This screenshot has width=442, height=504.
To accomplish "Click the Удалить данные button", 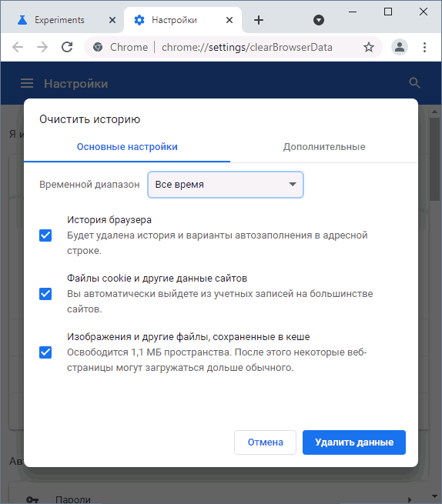I will point(354,442).
